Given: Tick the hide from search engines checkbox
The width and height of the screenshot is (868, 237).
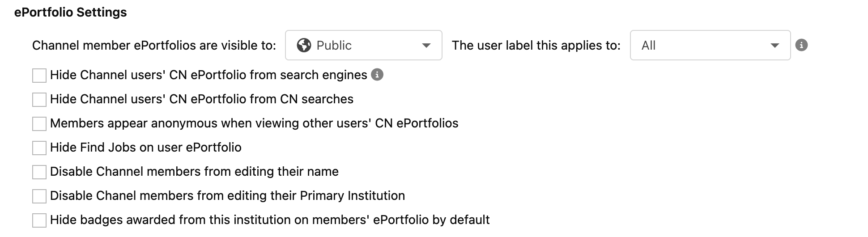Looking at the screenshot, I should tap(39, 76).
